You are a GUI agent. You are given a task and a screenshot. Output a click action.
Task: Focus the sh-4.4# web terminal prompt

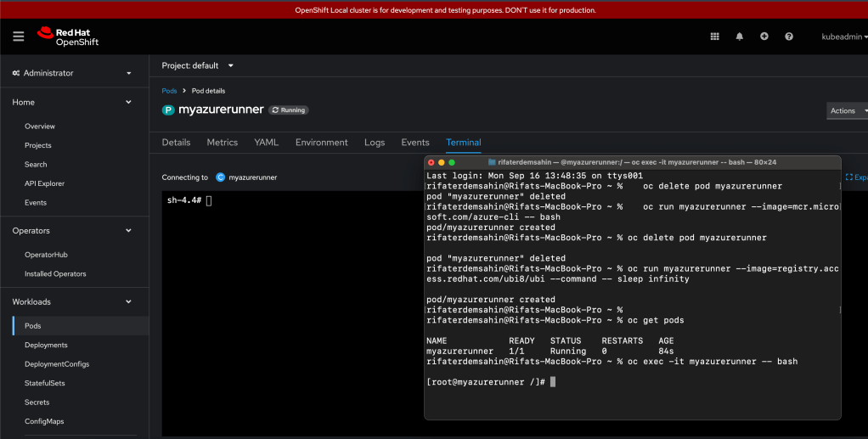[189, 200]
